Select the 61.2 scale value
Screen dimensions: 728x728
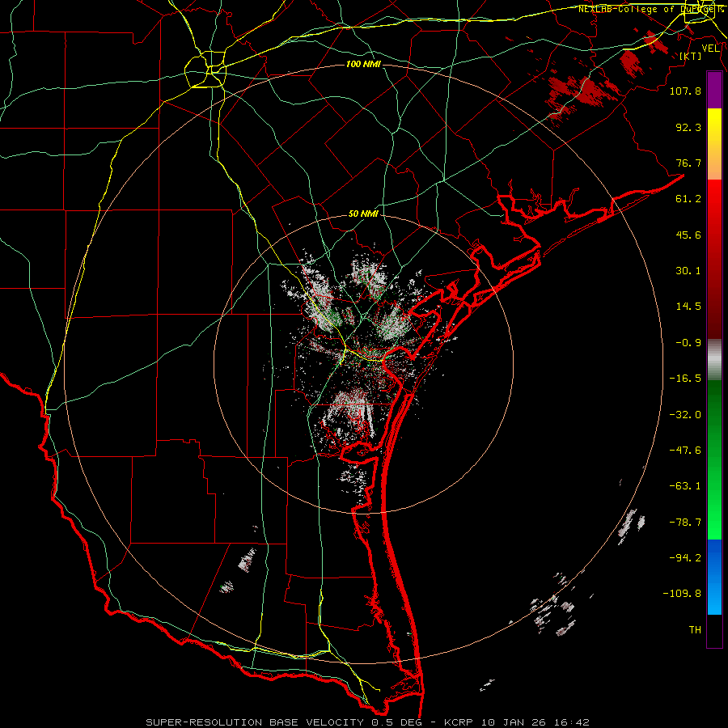pyautogui.click(x=688, y=199)
